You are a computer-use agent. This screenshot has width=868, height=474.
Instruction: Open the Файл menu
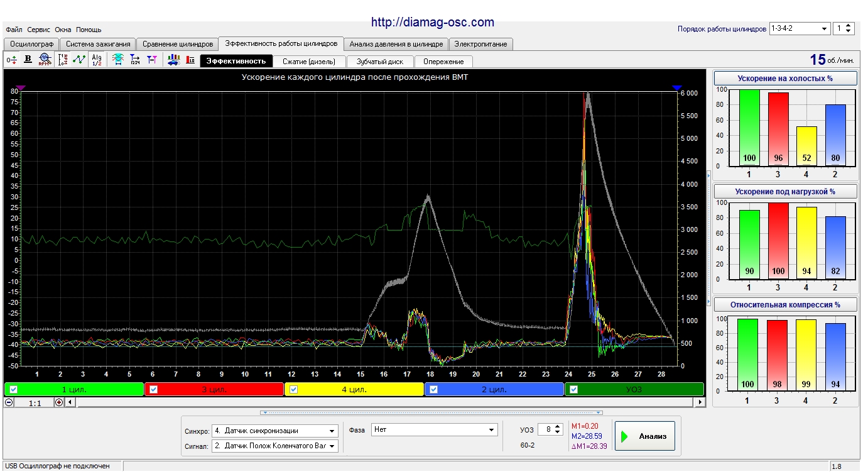click(x=14, y=30)
